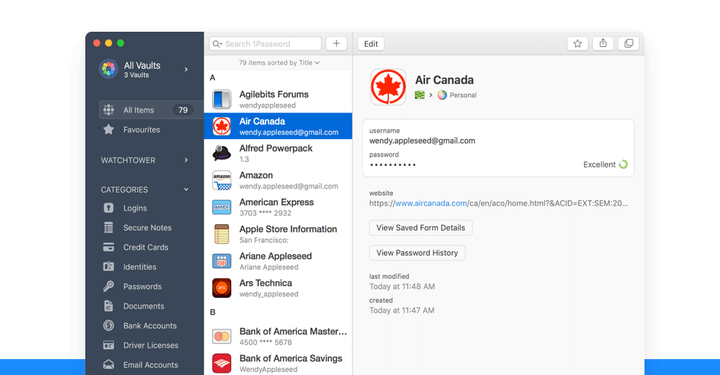The image size is (720, 375).
Task: Select the Agilebits Forums item
Action: [278, 99]
